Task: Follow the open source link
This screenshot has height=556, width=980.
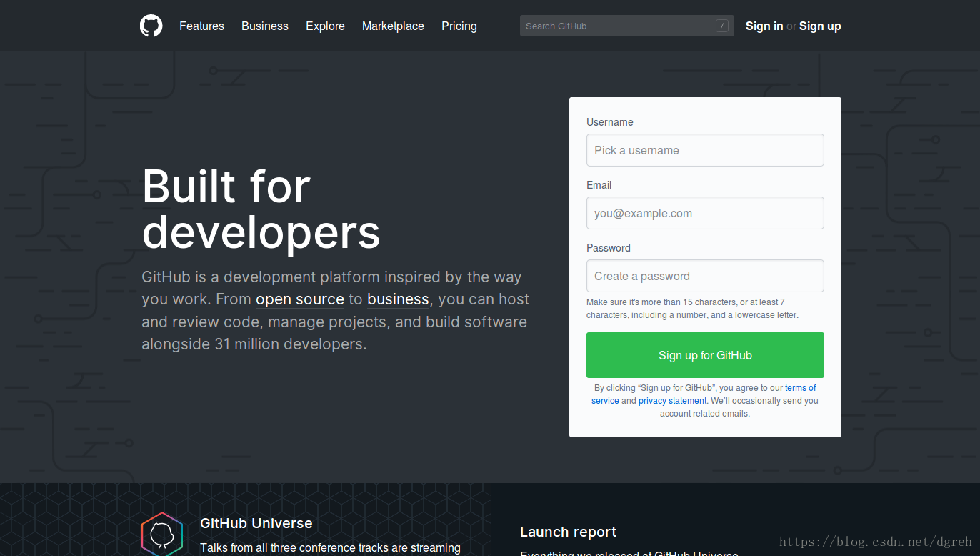Action: tap(300, 299)
